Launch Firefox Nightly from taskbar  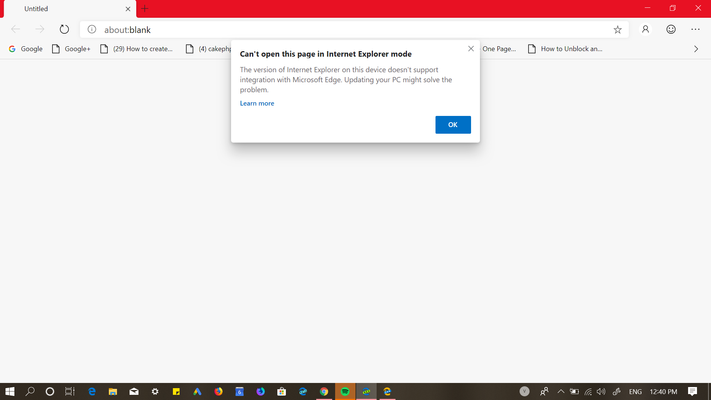260,391
